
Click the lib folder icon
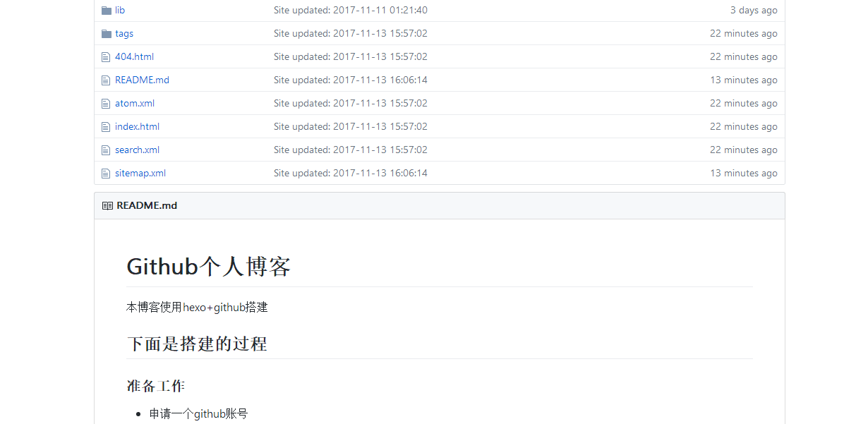pyautogui.click(x=107, y=11)
